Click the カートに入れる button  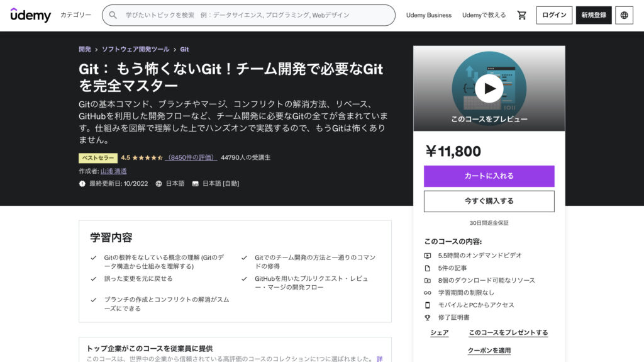(x=489, y=176)
